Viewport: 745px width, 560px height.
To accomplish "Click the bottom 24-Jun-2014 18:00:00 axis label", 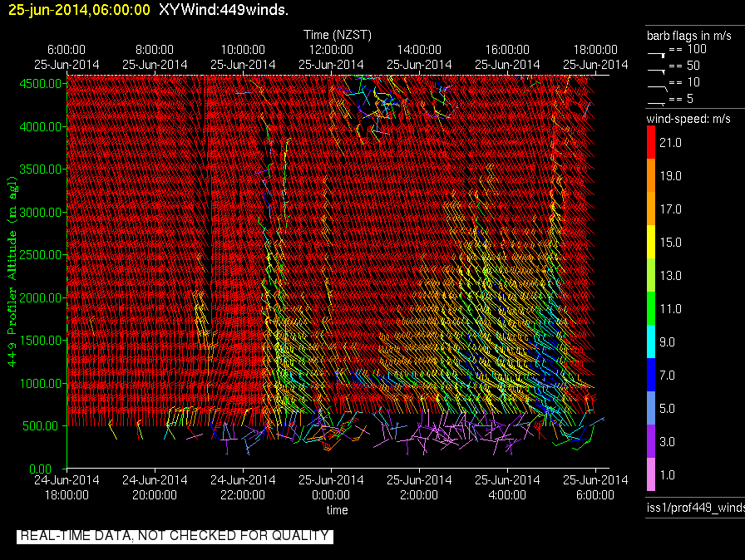I will 67,488.
